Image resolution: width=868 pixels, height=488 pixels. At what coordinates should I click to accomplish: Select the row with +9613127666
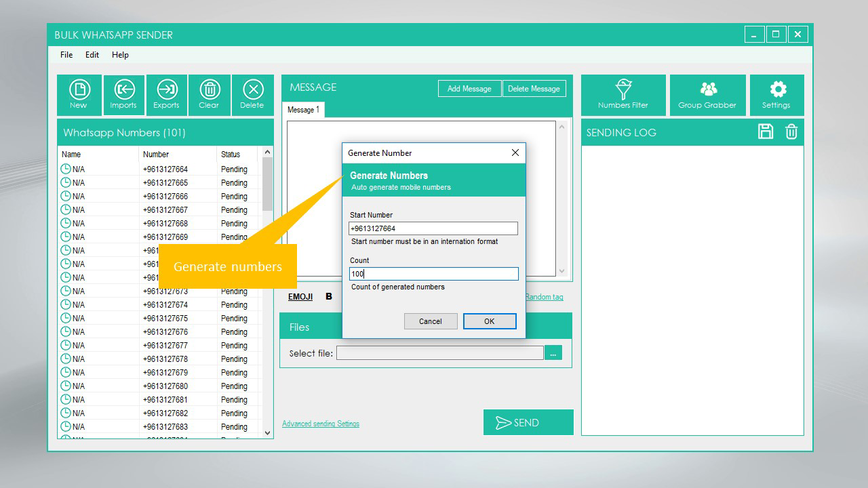pos(159,196)
